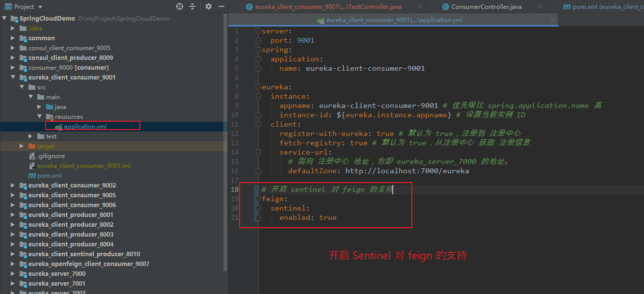
Task: Select the eureka_server_7000 module
Action: [x=57, y=274]
